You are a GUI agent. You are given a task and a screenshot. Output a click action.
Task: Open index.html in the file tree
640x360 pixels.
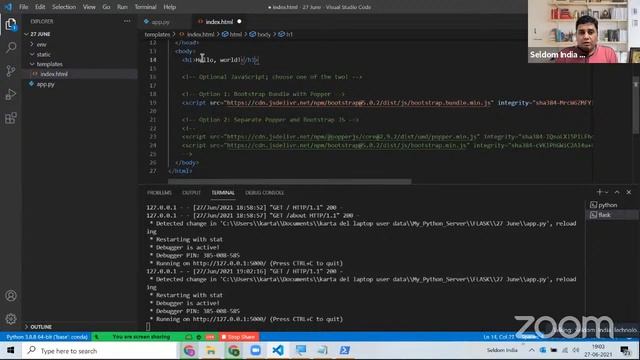click(54, 74)
